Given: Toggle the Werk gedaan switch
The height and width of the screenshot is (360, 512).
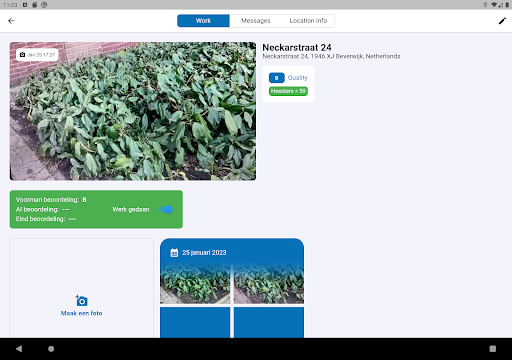Looking at the screenshot, I should (x=165, y=209).
